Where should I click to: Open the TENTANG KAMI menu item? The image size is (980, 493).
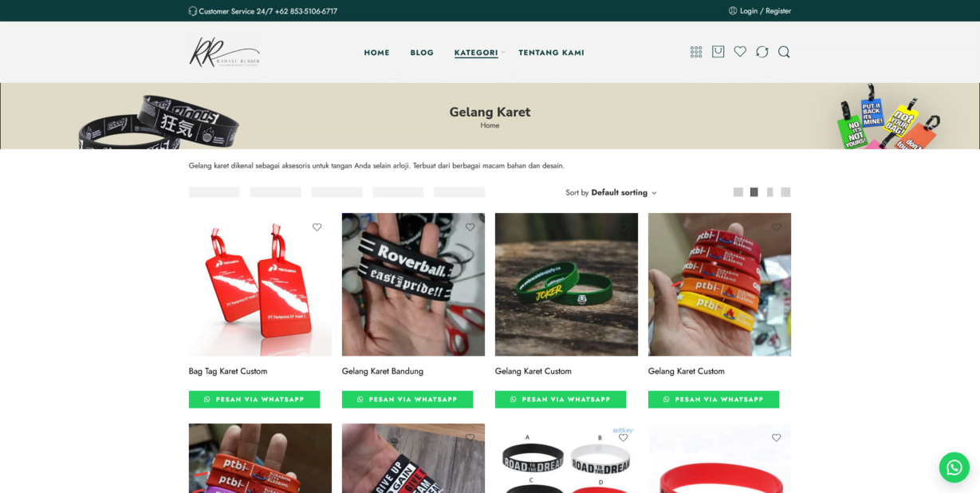click(551, 53)
